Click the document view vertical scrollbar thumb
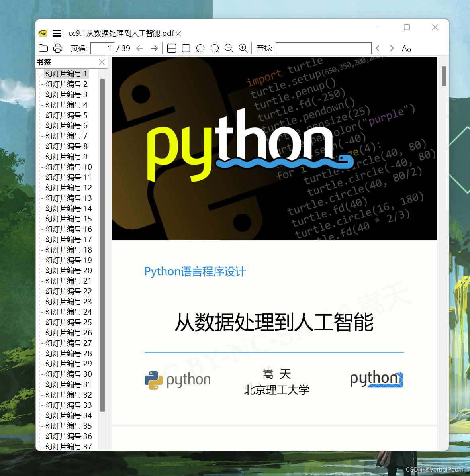The height and width of the screenshot is (476, 470). click(x=444, y=76)
